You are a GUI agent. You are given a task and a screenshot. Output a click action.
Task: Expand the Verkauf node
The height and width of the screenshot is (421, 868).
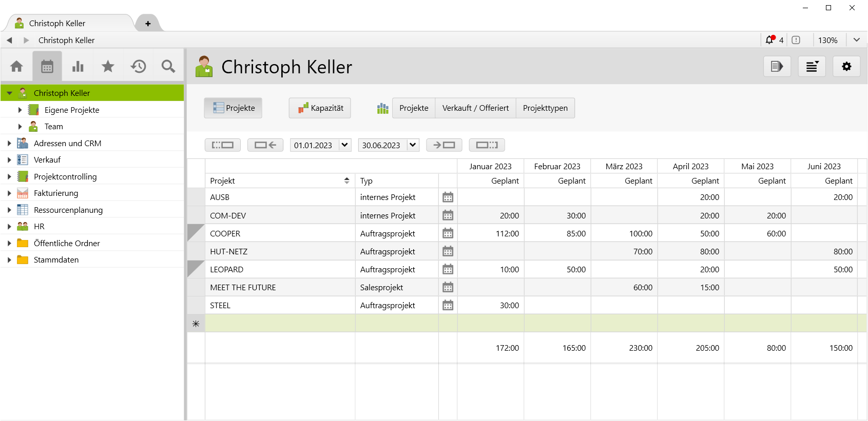tap(9, 159)
